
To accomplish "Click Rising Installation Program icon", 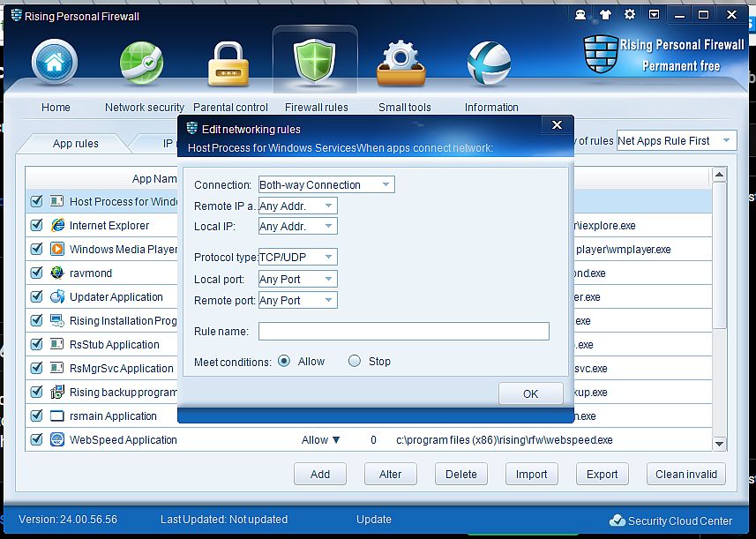I will coord(57,320).
